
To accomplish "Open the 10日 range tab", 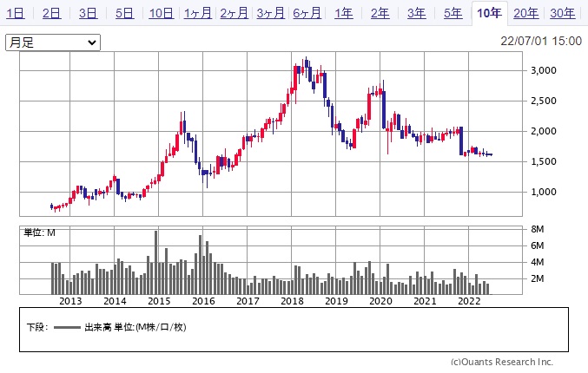I will click(x=162, y=14).
